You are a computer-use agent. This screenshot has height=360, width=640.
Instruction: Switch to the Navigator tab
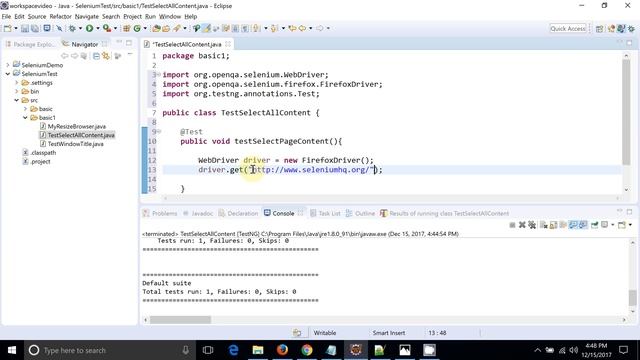click(x=84, y=44)
